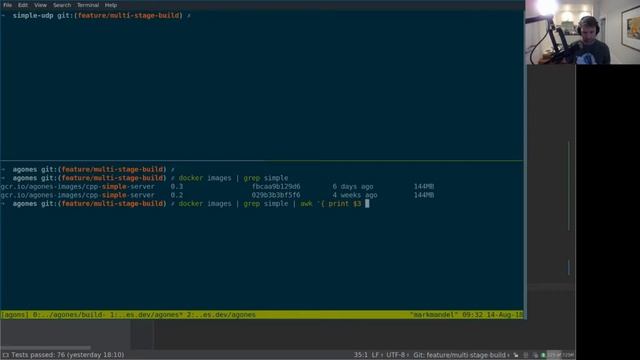Click the 35:1 cursor position indicator

point(360,355)
